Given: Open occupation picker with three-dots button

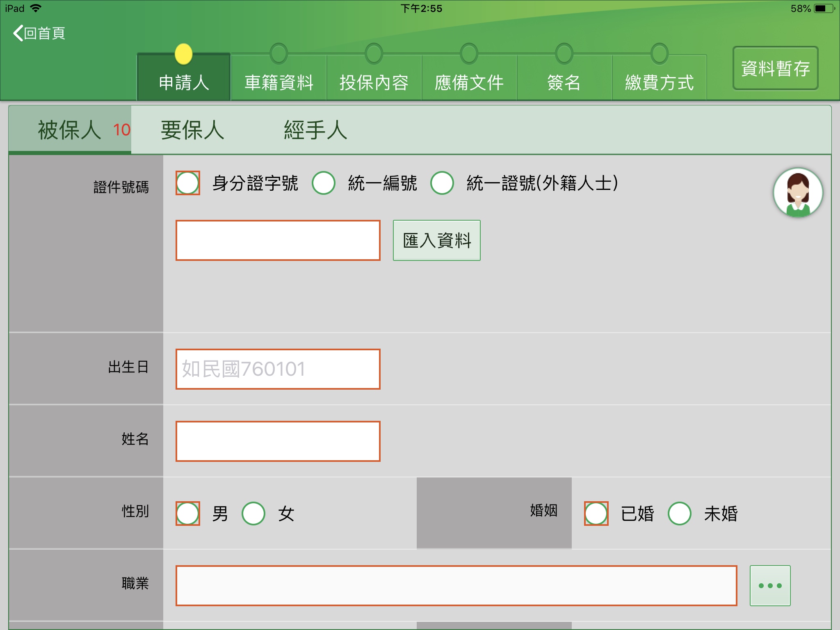Looking at the screenshot, I should pyautogui.click(x=769, y=585).
